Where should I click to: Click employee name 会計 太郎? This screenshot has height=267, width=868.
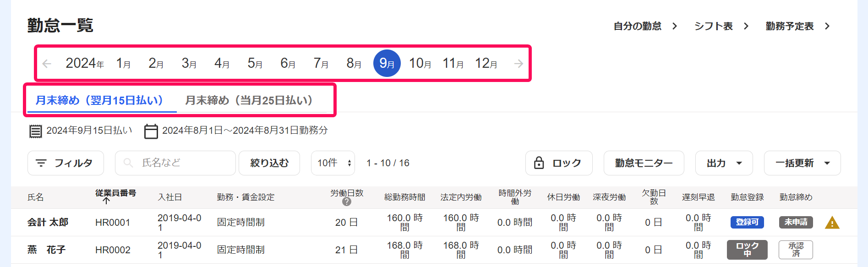pyautogui.click(x=48, y=222)
